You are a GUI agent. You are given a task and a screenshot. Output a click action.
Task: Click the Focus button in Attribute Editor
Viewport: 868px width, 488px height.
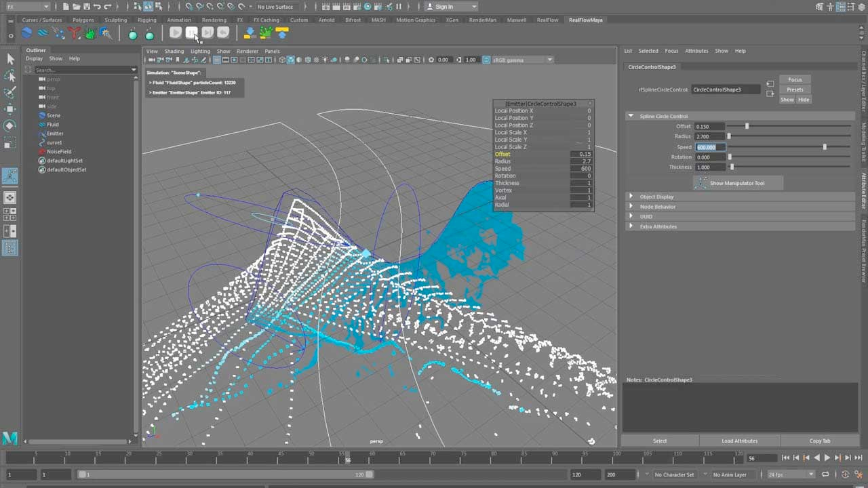click(795, 80)
